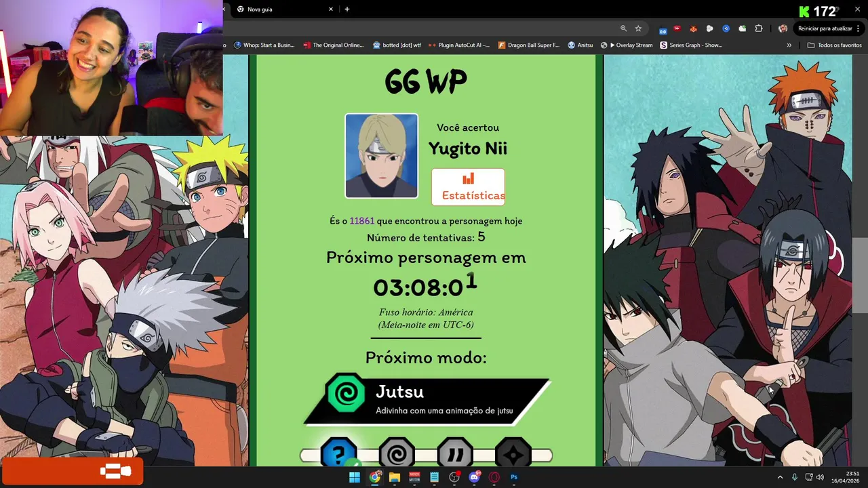
Task: Select the blue question mark mode icon
Action: (x=338, y=454)
